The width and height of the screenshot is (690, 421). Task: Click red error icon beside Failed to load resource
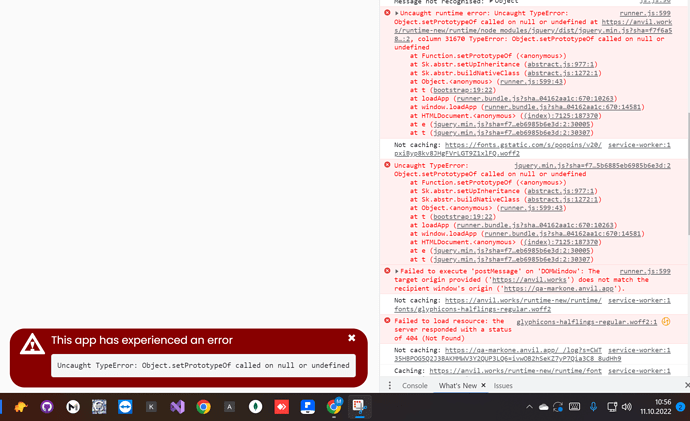click(x=387, y=321)
